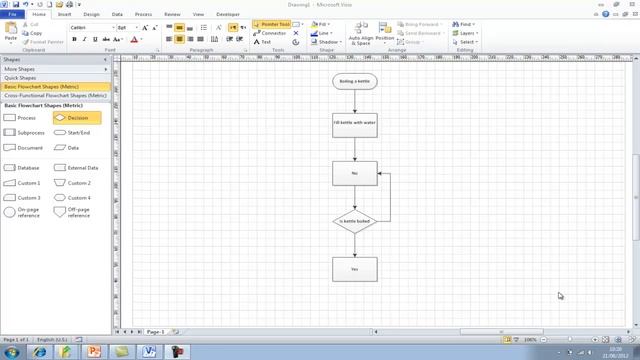The image size is (640, 360).
Task: Click the Format Painter
Action: (43, 42)
